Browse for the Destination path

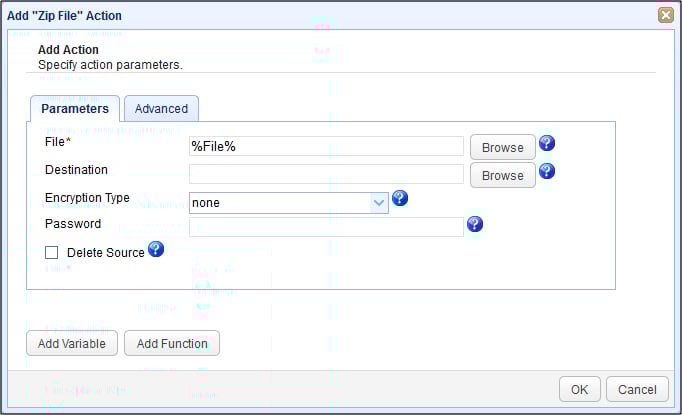click(502, 175)
